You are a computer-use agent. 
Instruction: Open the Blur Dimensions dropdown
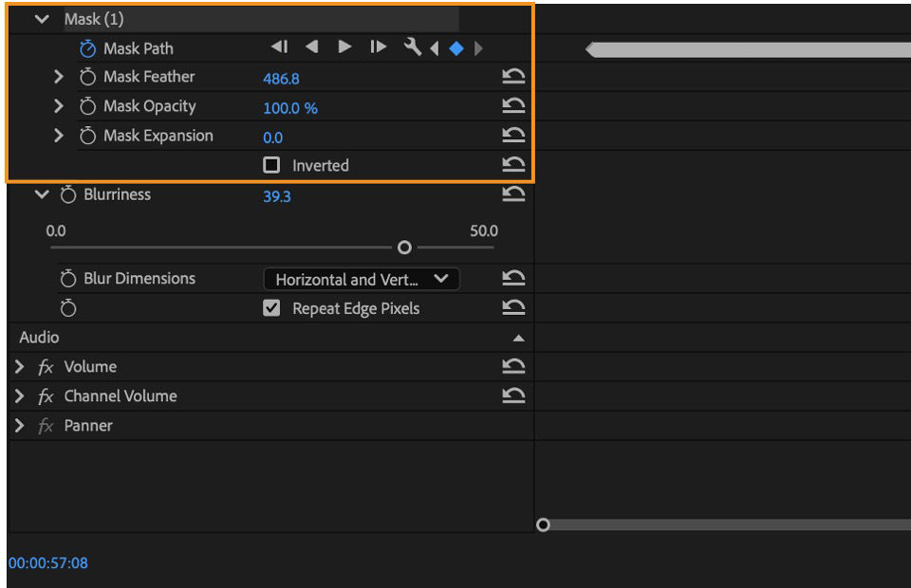point(361,279)
